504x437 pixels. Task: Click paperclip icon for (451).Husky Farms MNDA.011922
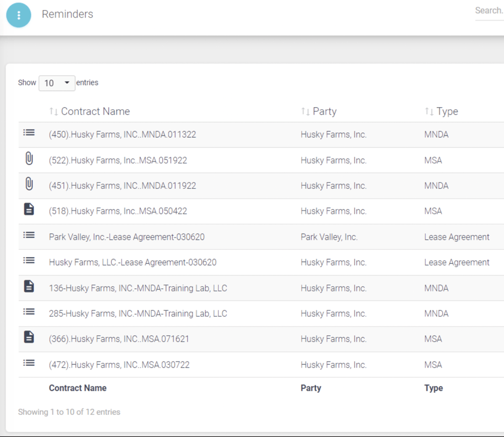tap(29, 184)
